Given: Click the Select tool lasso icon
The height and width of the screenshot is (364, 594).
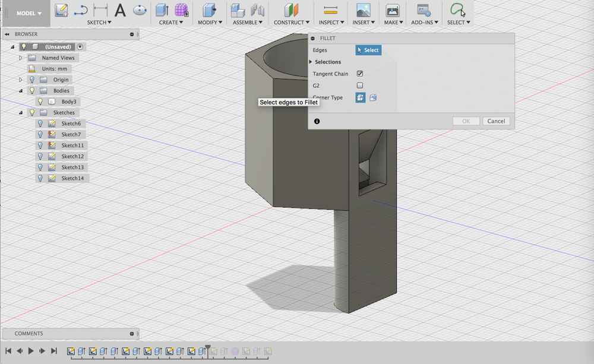Looking at the screenshot, I should (x=457, y=10).
